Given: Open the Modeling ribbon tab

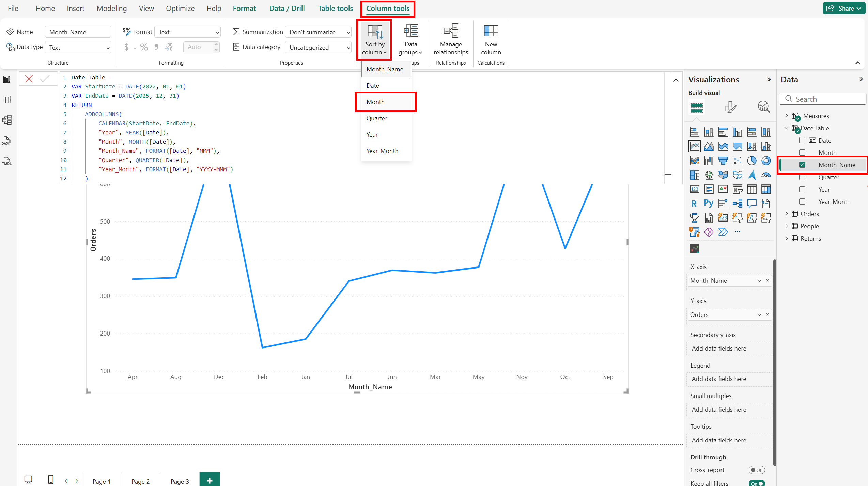Looking at the screenshot, I should click(x=111, y=9).
